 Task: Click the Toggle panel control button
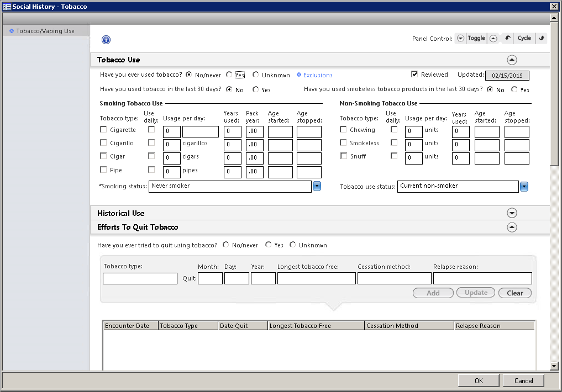pyautogui.click(x=476, y=38)
